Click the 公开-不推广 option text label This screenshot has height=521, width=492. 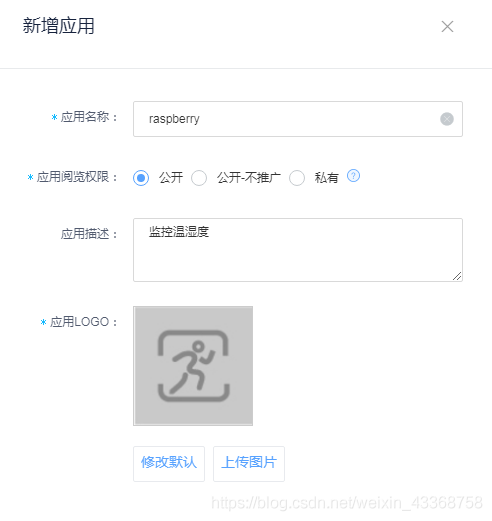tap(249, 178)
